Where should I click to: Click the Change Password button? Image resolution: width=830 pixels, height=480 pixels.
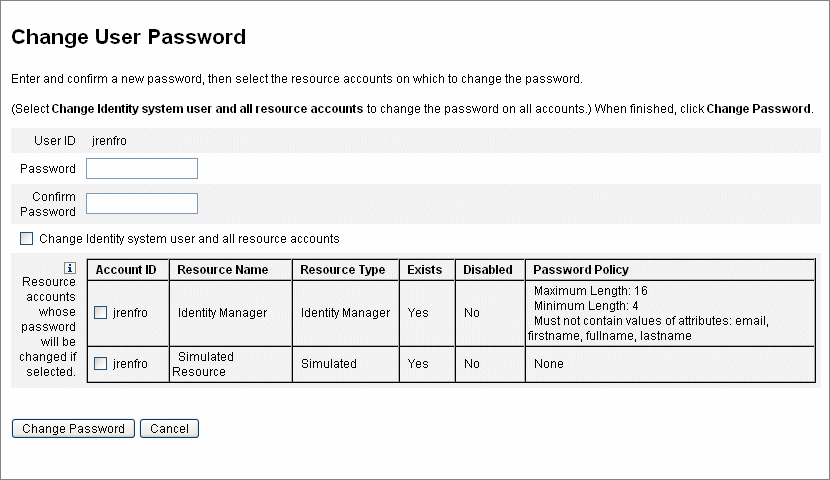(x=73, y=429)
